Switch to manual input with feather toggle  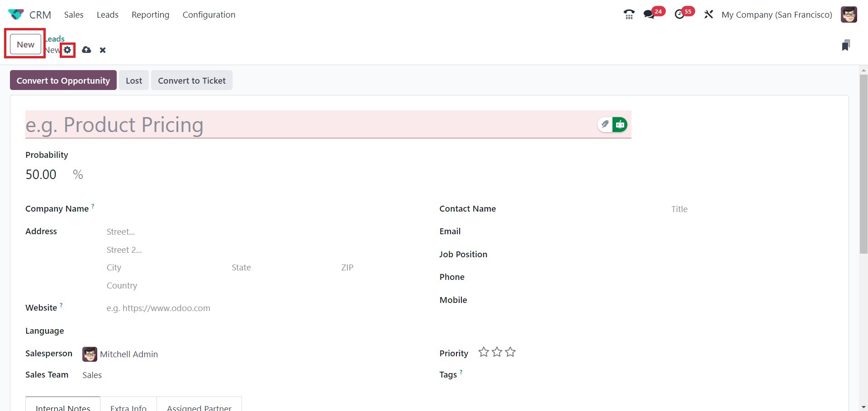click(605, 124)
